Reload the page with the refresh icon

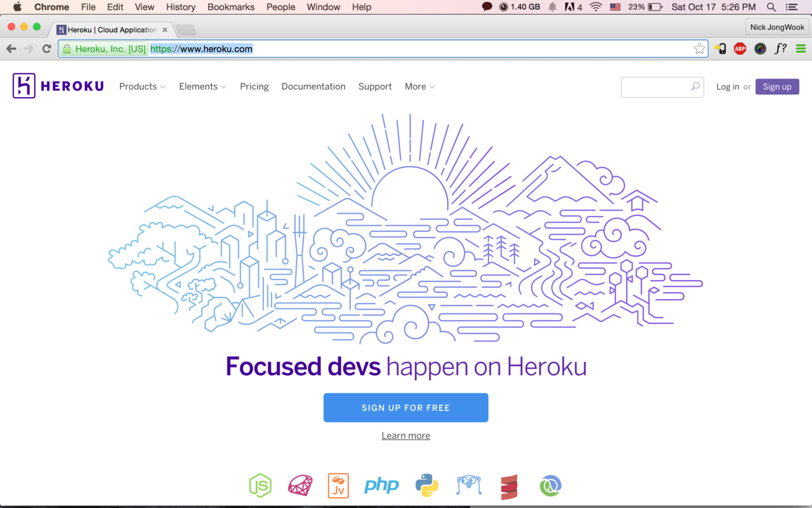[x=47, y=49]
